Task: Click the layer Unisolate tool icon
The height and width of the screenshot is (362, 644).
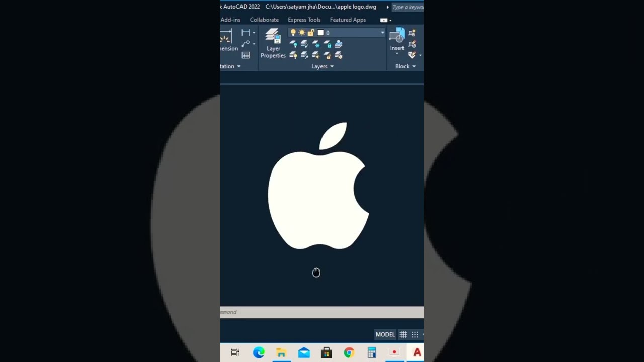Action: tap(304, 55)
